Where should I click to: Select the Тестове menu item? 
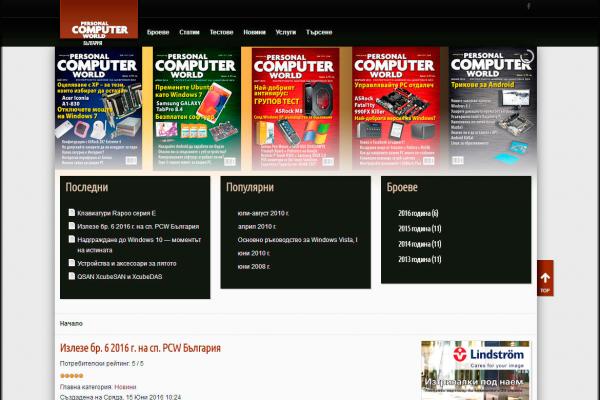tap(222, 32)
